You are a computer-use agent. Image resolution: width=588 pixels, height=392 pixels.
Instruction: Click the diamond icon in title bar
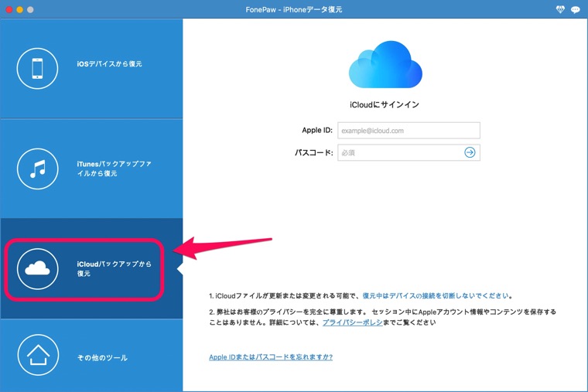[560, 10]
